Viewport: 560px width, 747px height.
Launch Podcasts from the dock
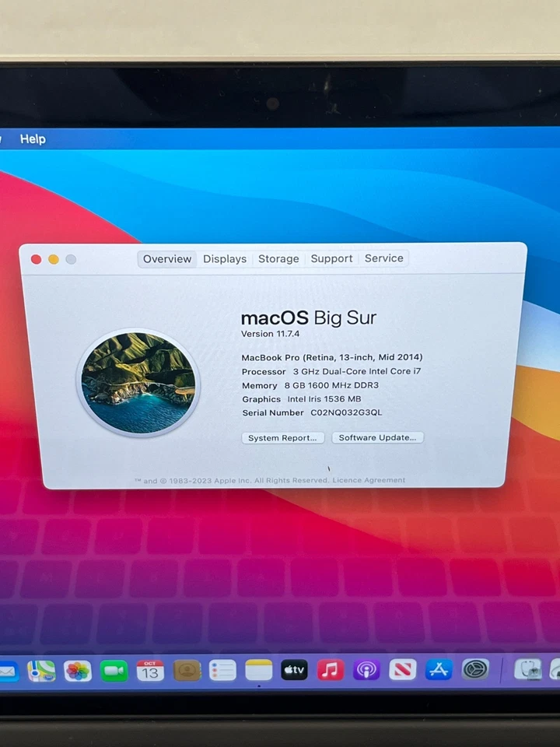[366, 670]
